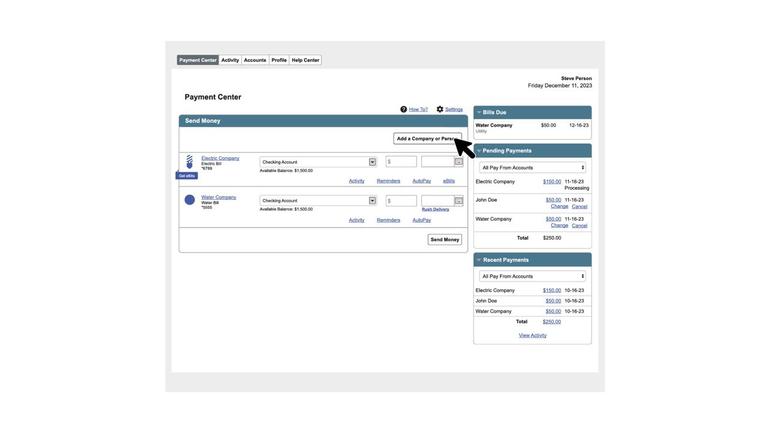Image resolution: width=768 pixels, height=432 pixels.
Task: Open the Profile tab
Action: tap(279, 60)
